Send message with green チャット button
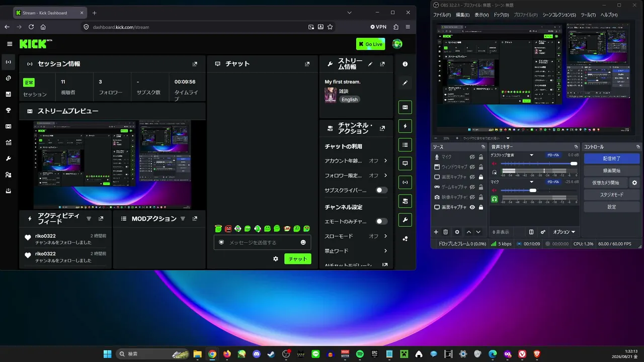The width and height of the screenshot is (644, 362). [298, 258]
